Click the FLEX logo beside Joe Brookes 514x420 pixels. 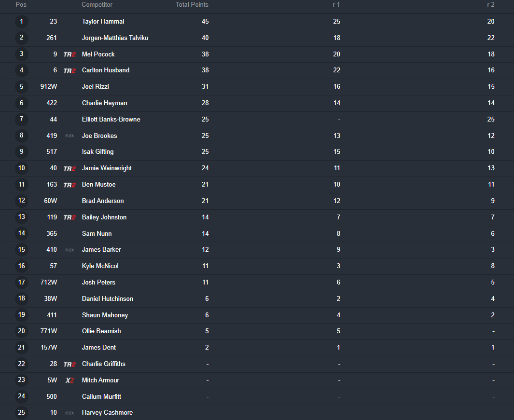click(69, 135)
